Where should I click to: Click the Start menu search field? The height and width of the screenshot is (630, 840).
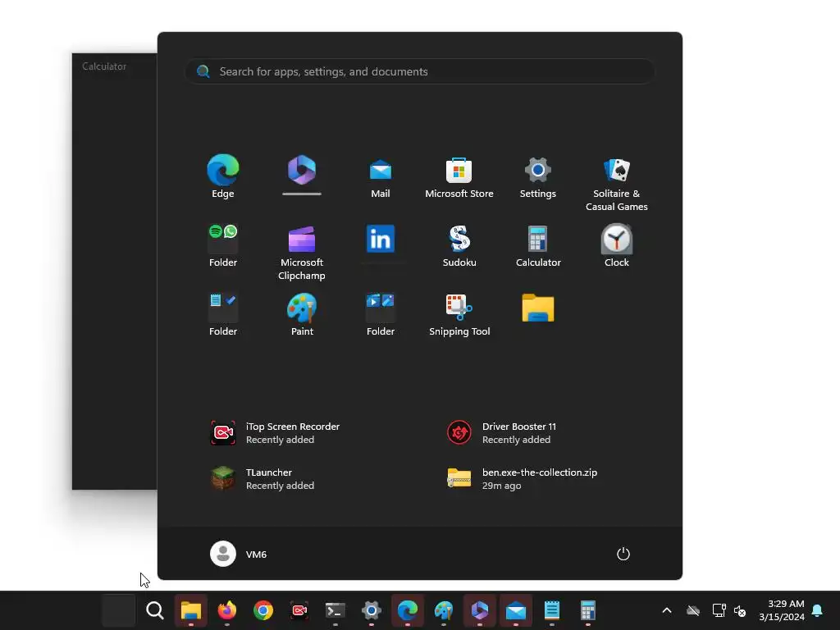(420, 72)
